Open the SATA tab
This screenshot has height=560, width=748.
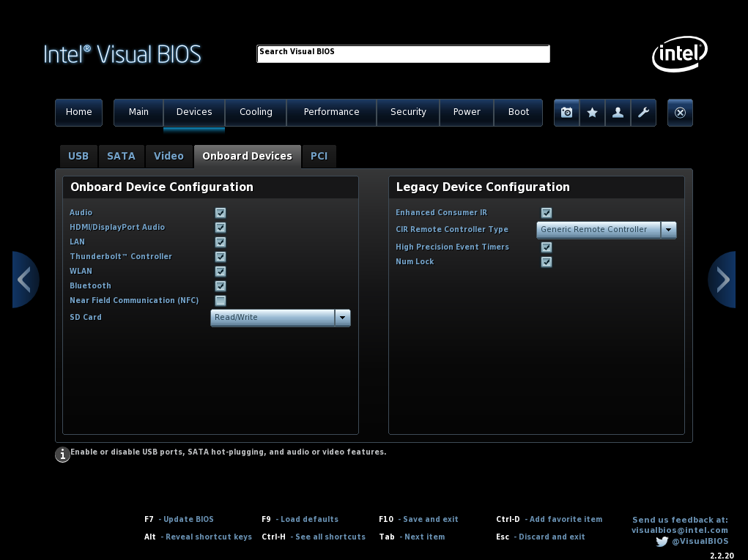(121, 157)
